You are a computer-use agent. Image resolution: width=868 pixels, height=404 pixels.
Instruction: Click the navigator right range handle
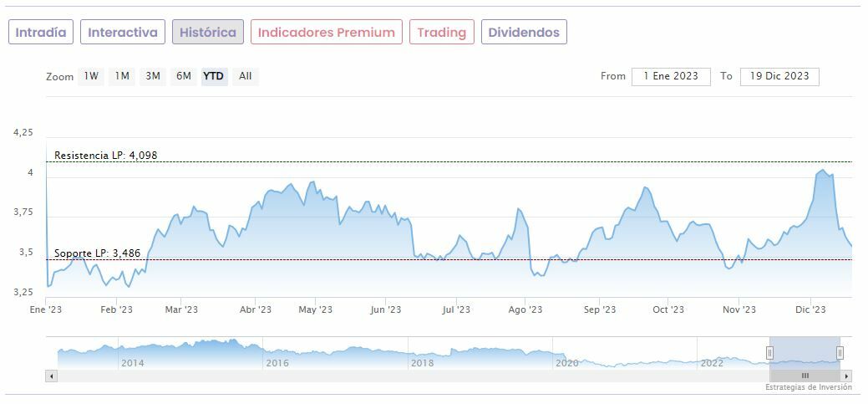point(840,353)
